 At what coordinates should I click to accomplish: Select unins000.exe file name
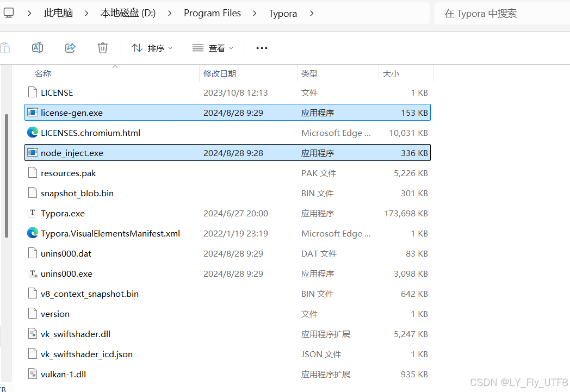point(66,273)
